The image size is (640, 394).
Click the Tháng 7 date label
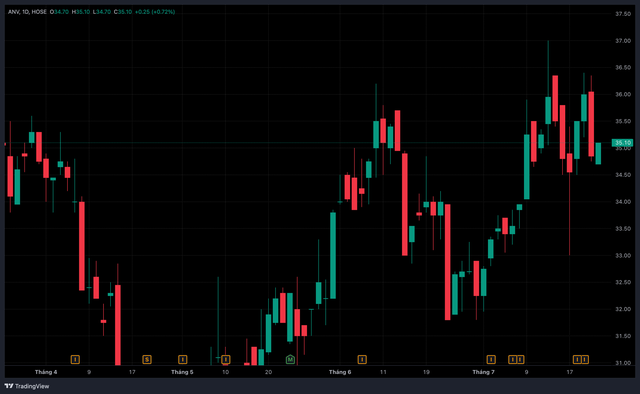(484, 372)
